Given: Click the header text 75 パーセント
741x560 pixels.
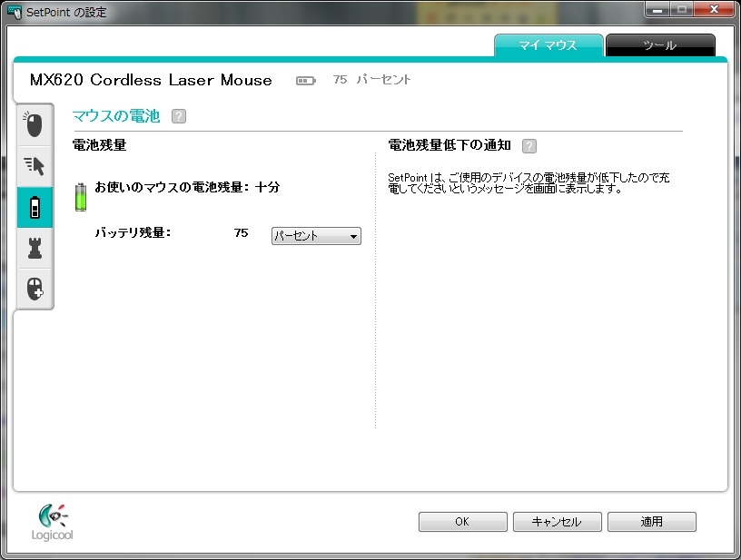Looking at the screenshot, I should pyautogui.click(x=372, y=79).
